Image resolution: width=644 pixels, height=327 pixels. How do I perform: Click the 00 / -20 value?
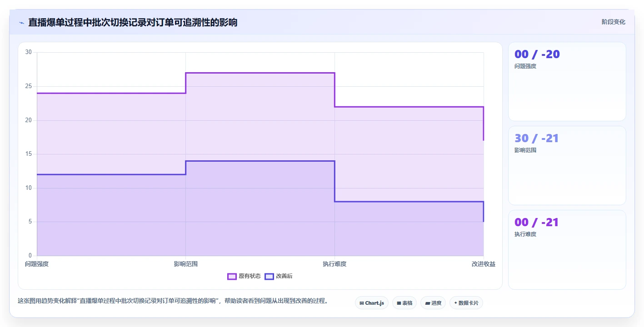tap(537, 54)
